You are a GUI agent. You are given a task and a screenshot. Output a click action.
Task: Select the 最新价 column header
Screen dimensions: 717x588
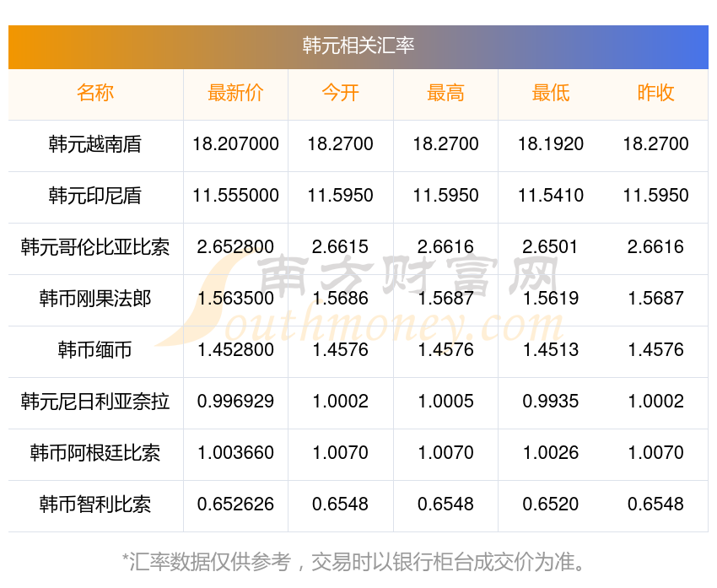235,93
